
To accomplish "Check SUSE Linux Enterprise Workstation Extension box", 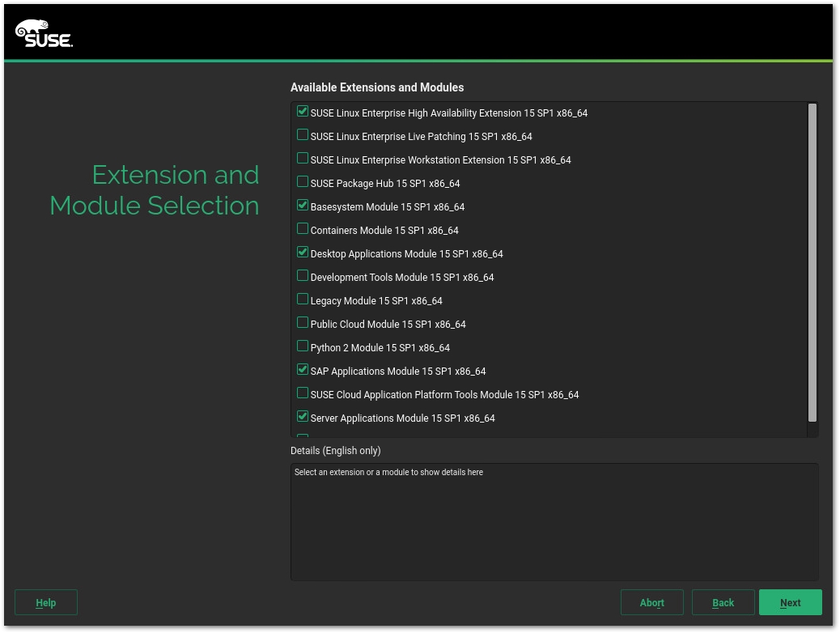I will click(303, 158).
